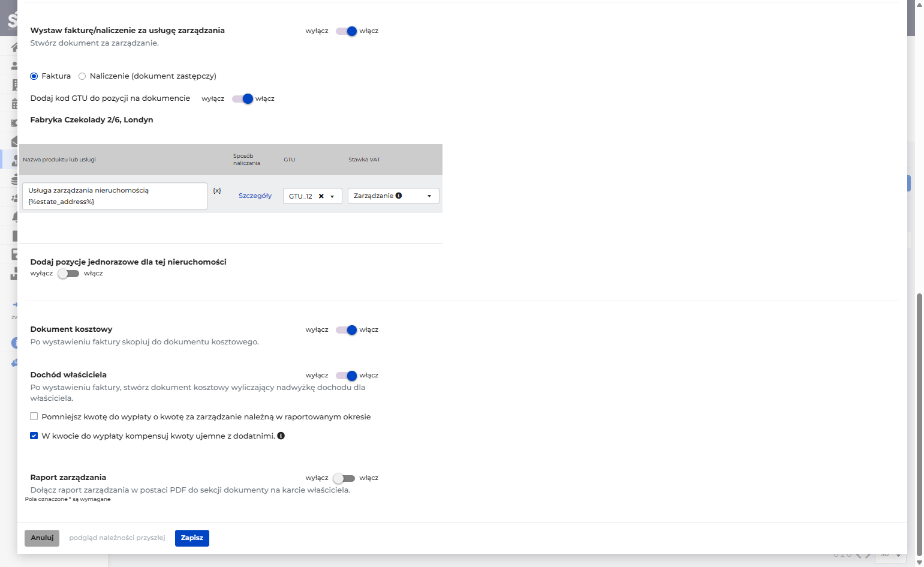Click the 'GTU' column header

coord(290,160)
